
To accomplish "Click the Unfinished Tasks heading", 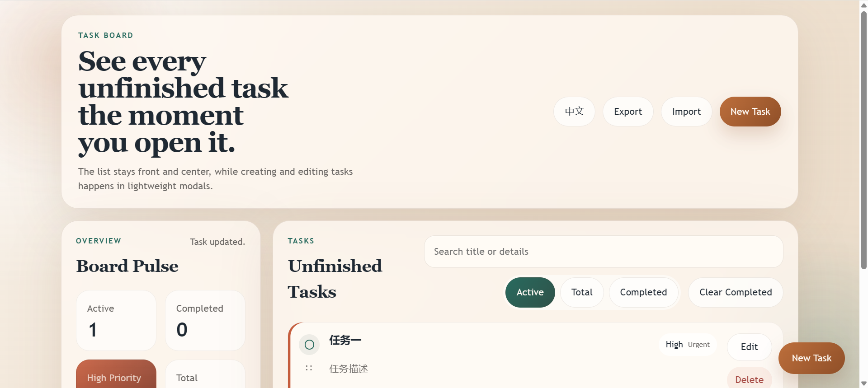I will 335,279.
